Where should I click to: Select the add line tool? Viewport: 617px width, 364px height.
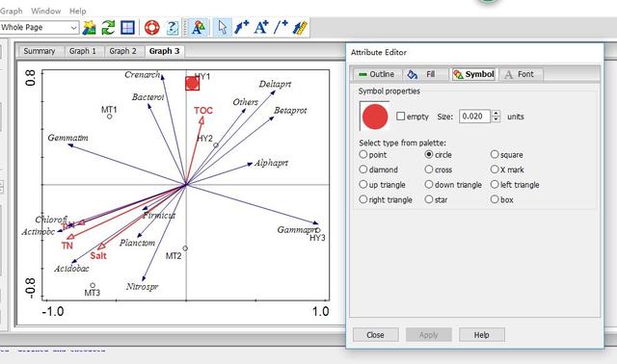tap(281, 28)
